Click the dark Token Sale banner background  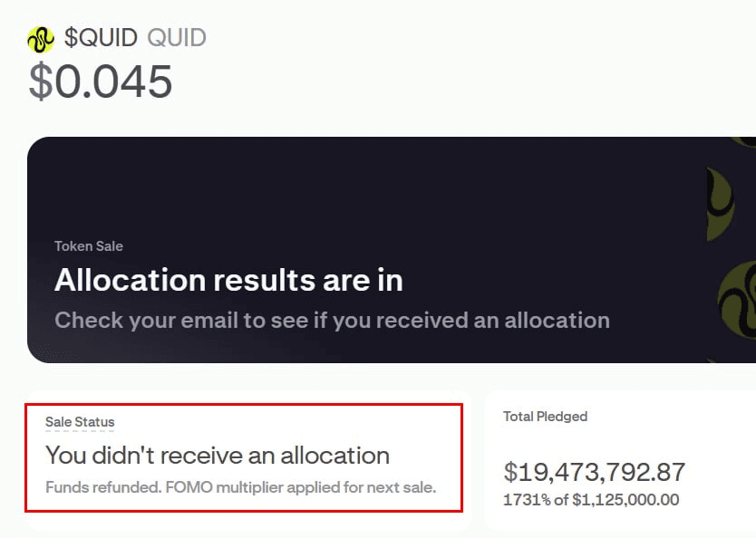(366, 193)
